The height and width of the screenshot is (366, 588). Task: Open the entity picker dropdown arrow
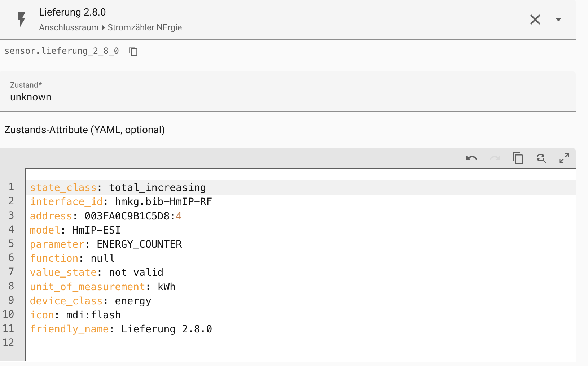[558, 19]
